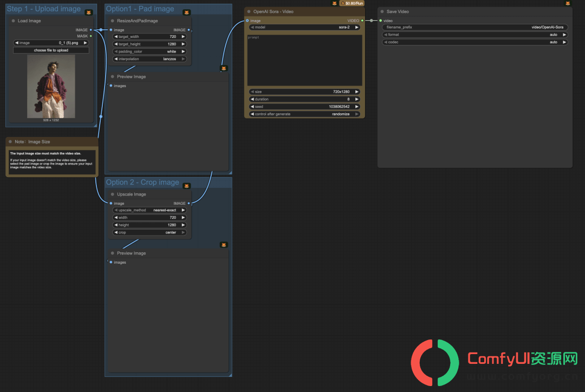Open the upscale_method dropdown
Image resolution: width=585 pixels, height=392 pixels.
pyautogui.click(x=149, y=210)
